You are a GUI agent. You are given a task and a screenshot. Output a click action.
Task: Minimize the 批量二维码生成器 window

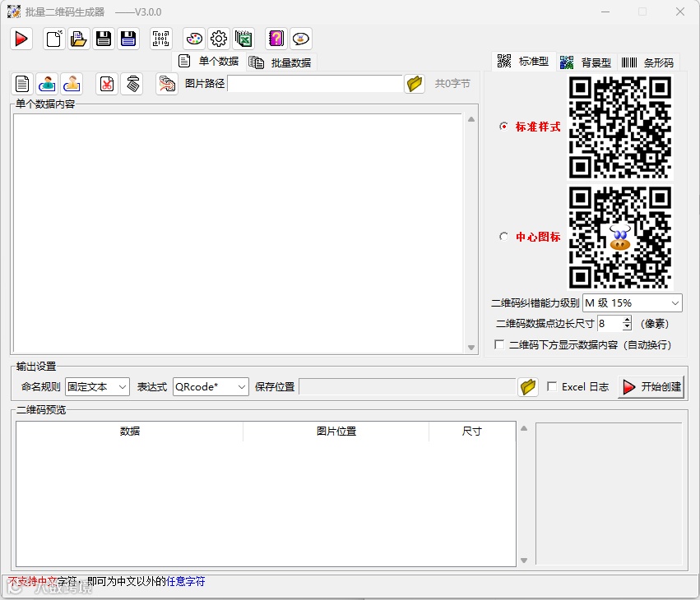605,12
